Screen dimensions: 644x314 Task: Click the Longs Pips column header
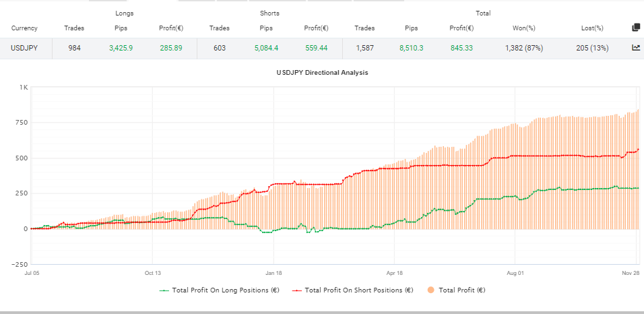(x=121, y=28)
